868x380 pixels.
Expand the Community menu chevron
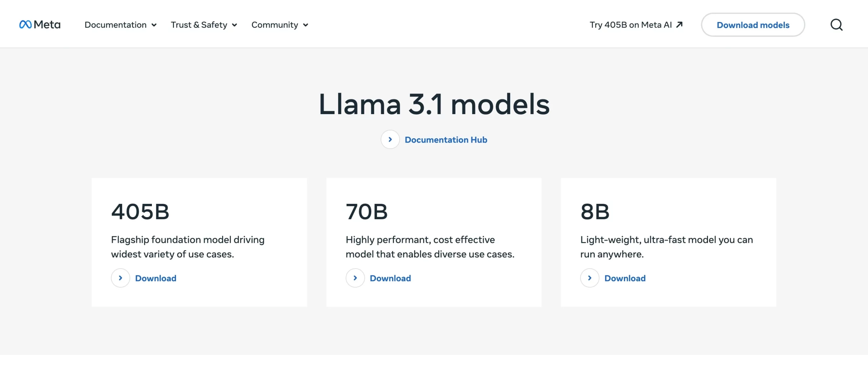pos(305,25)
